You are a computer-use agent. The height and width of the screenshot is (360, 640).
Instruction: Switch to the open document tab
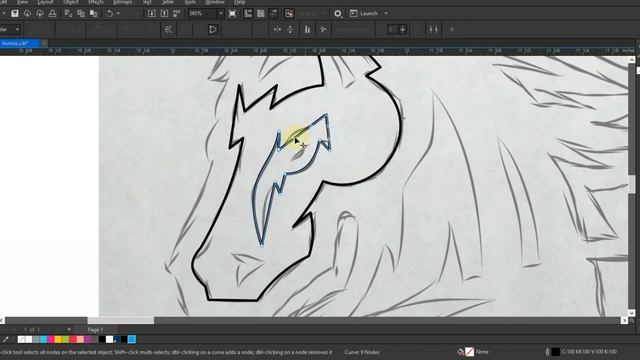[19, 43]
